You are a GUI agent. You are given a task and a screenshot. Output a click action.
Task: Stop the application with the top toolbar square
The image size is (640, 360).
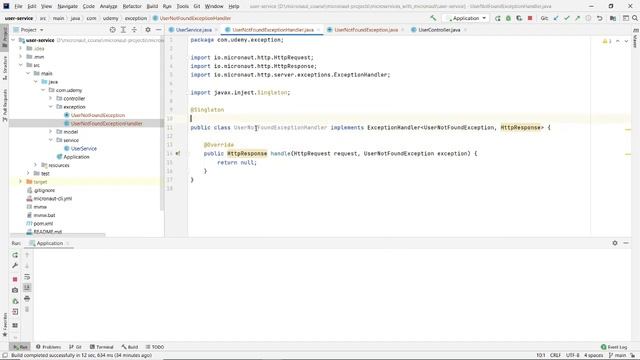click(x=530, y=18)
